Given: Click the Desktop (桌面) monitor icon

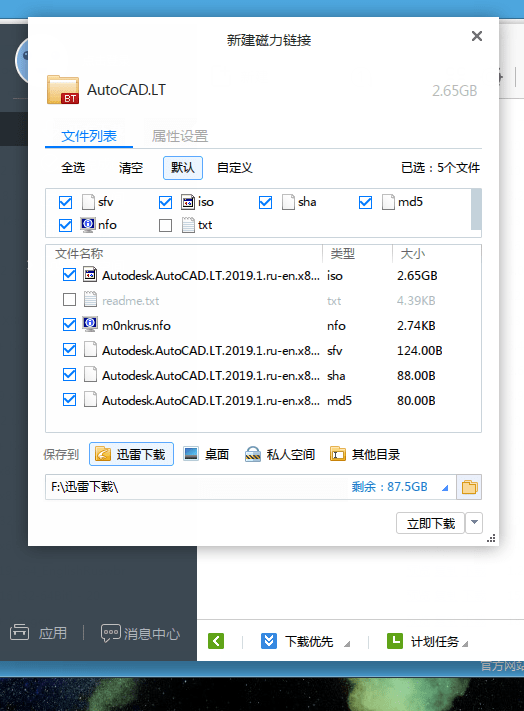Looking at the screenshot, I should pos(191,453).
